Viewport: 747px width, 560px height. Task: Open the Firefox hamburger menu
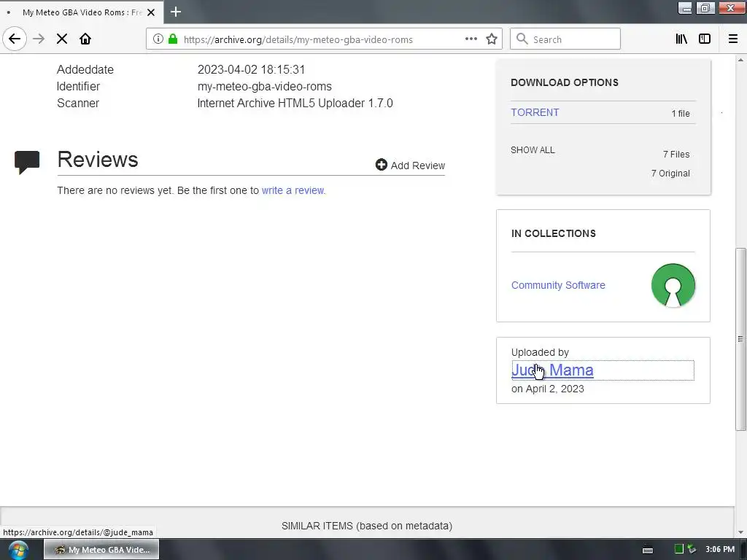point(732,39)
